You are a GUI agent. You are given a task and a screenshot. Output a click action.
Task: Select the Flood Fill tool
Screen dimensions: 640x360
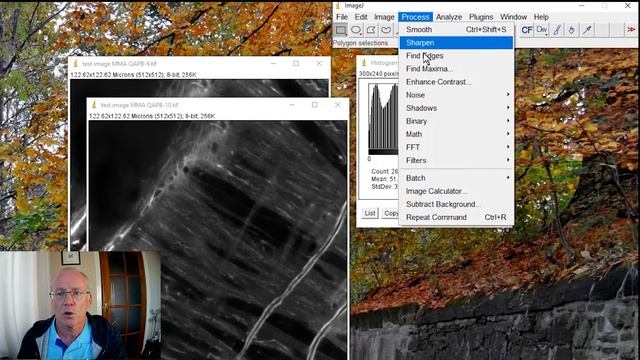(x=572, y=30)
